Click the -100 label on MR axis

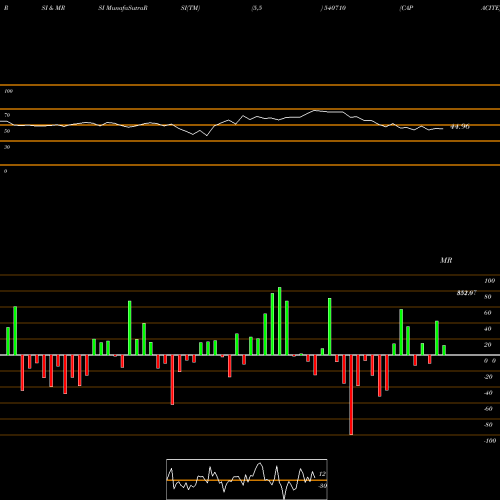pyautogui.click(x=490, y=441)
